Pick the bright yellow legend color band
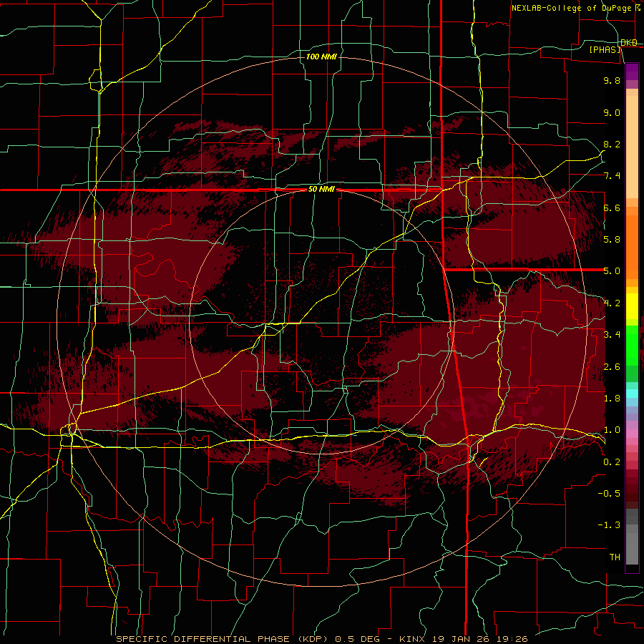The image size is (644, 644). (632, 306)
